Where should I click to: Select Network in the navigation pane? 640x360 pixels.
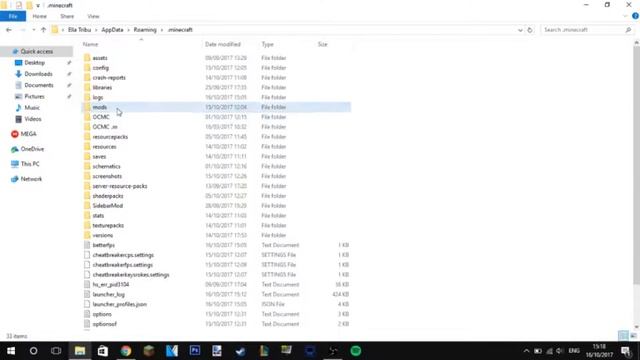pos(31,179)
